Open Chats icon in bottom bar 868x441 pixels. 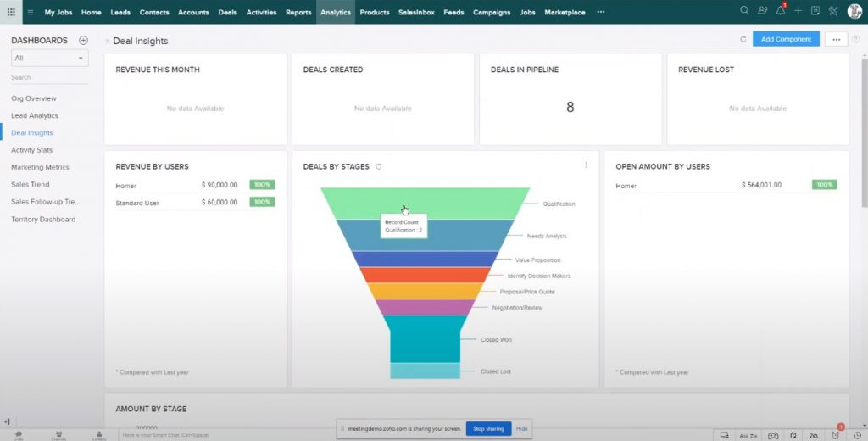point(19,435)
